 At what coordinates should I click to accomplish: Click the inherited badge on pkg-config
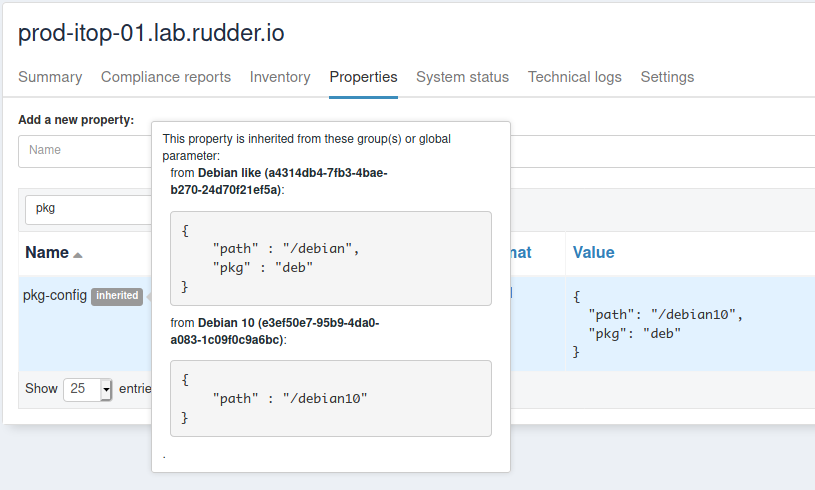click(117, 296)
